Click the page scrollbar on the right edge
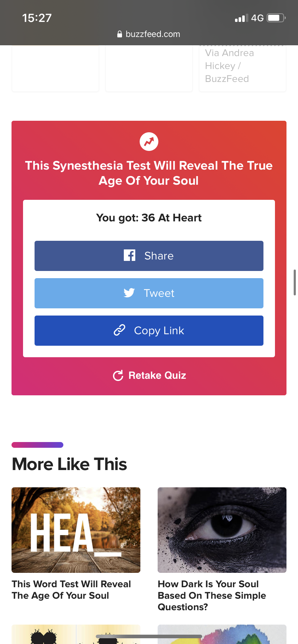 [x=295, y=282]
